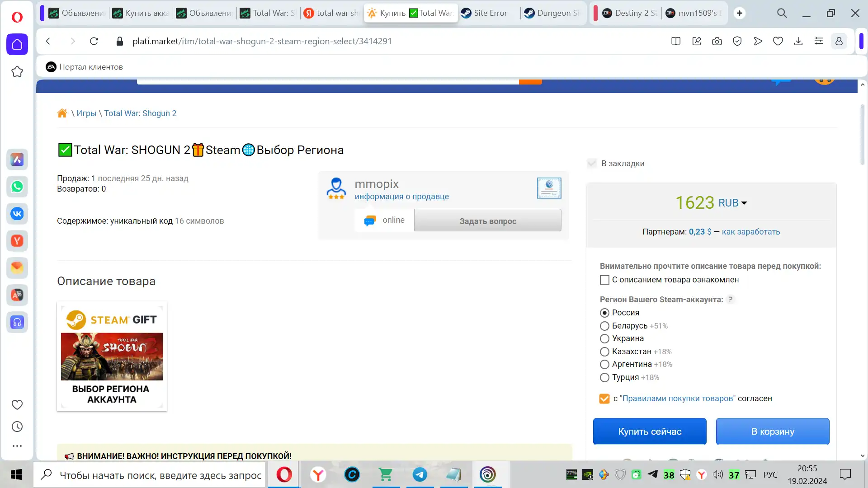Toggle the rules agreement checkbox
868x488 pixels.
tap(604, 399)
